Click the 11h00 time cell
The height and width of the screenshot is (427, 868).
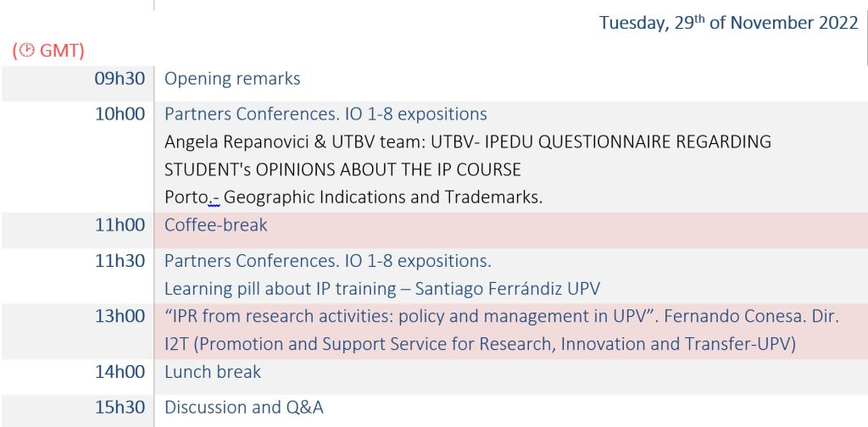tap(120, 225)
